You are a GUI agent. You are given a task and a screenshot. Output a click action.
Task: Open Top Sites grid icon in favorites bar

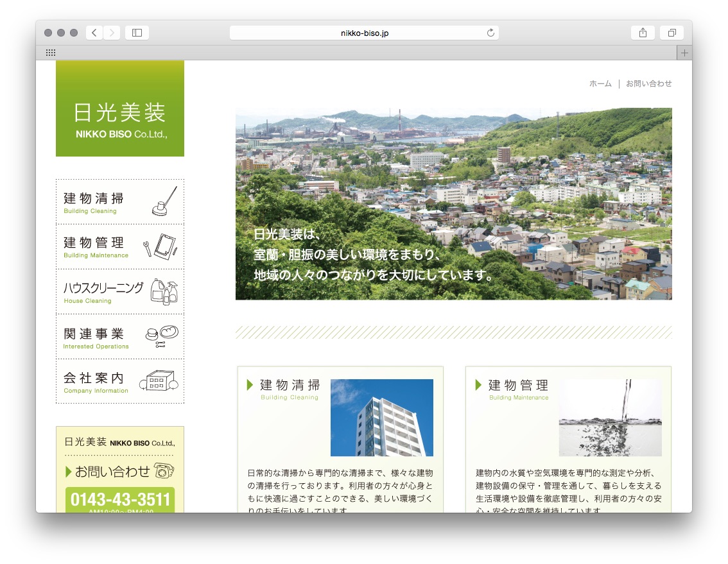51,53
